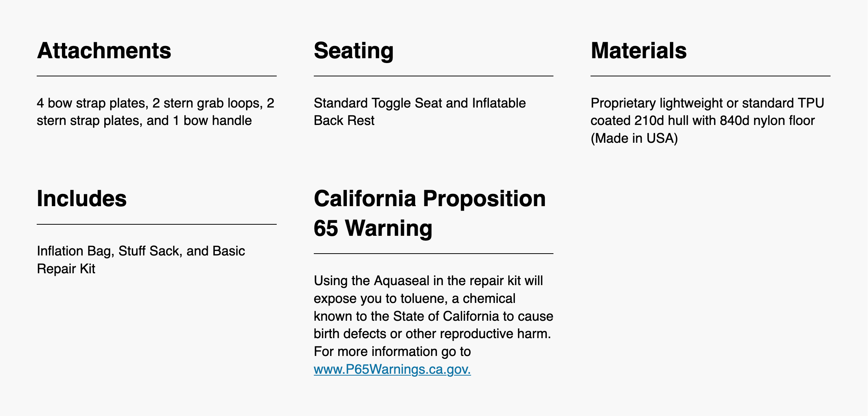Click the Includes section heading
This screenshot has width=868, height=416.
coord(82,198)
